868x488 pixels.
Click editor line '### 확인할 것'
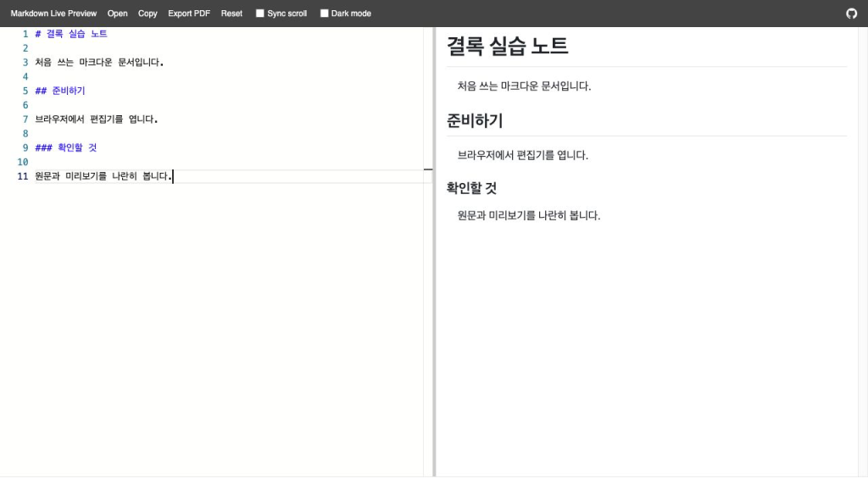coord(66,147)
